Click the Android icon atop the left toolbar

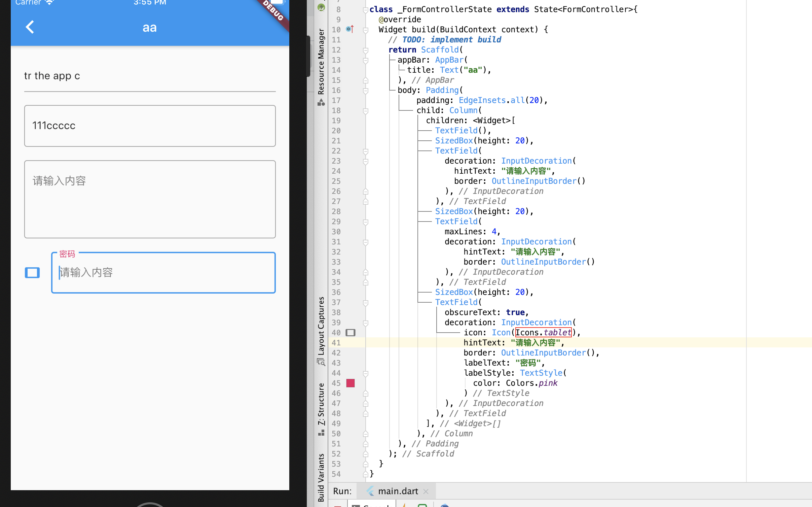pyautogui.click(x=321, y=7)
